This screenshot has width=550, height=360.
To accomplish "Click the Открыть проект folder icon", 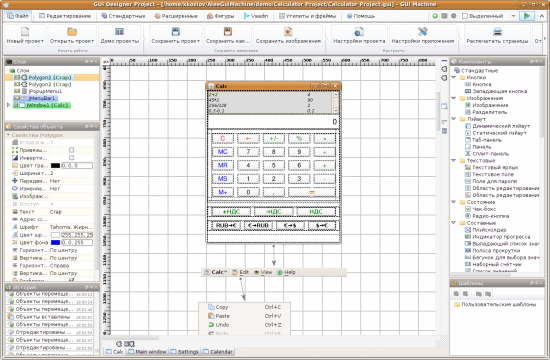I will click(x=72, y=32).
